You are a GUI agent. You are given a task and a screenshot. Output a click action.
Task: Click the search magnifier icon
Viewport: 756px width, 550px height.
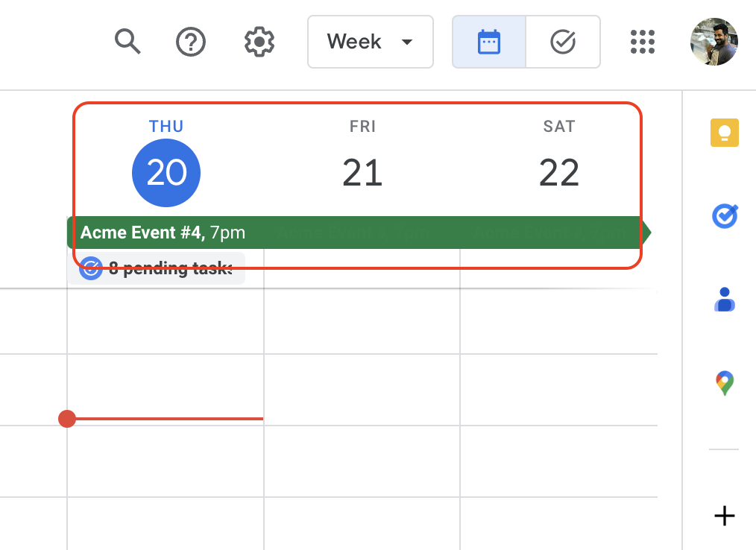tap(127, 42)
